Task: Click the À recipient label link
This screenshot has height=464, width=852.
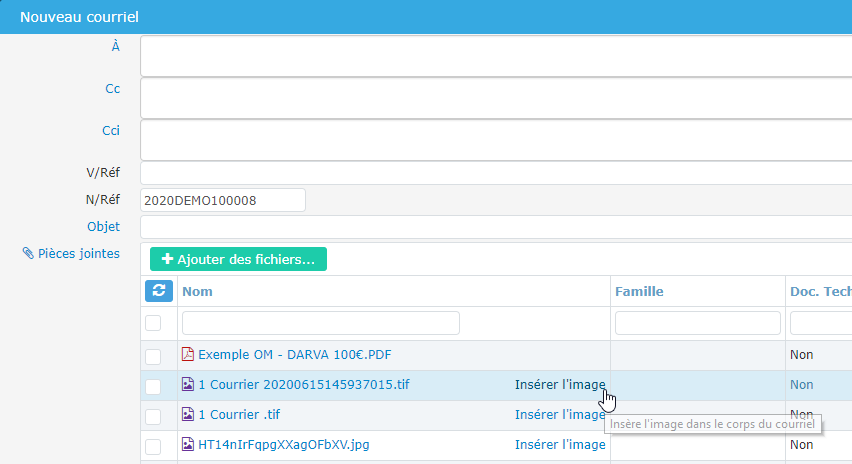Action: point(115,46)
